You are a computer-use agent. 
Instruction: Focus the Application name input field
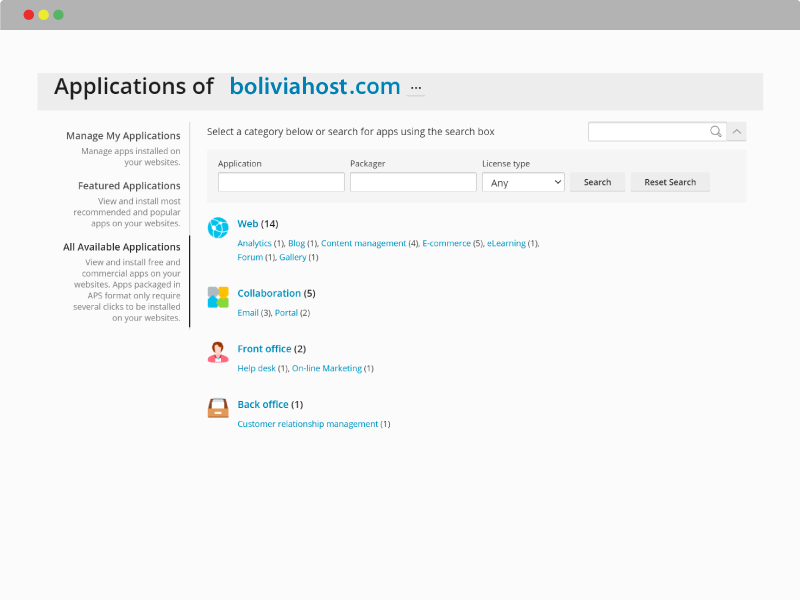click(281, 182)
